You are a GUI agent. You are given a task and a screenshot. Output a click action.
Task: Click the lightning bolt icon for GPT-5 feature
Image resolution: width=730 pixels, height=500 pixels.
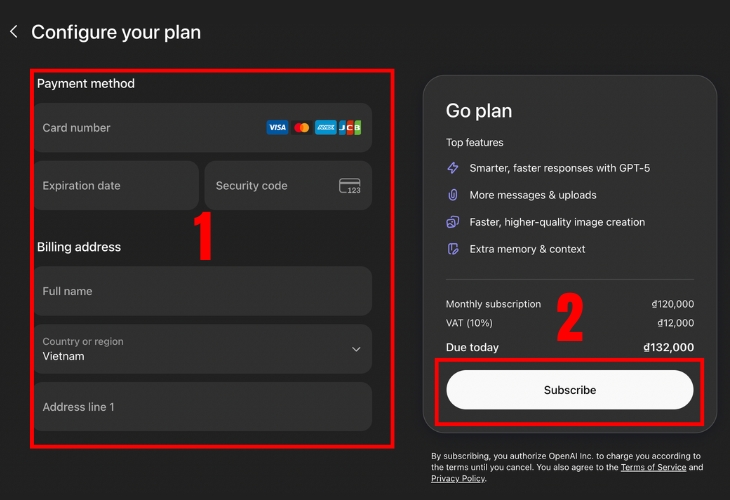(x=453, y=168)
